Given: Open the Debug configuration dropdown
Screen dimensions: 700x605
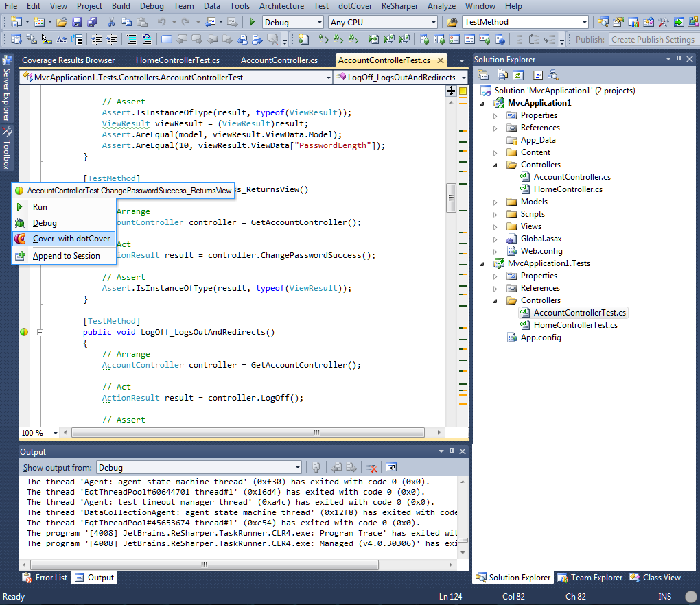Looking at the screenshot, I should [320, 22].
